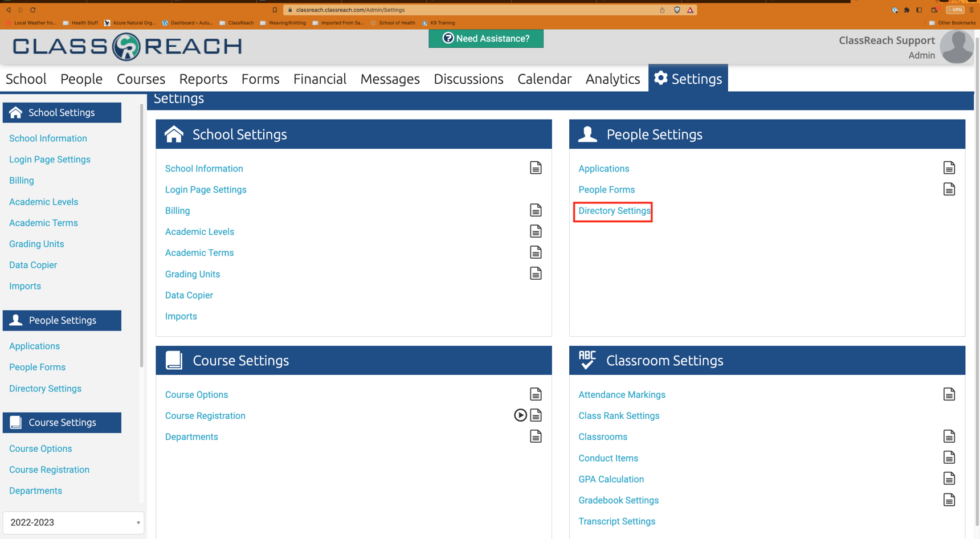The height and width of the screenshot is (539, 980).
Task: Open the 2022-2023 academic year dropdown
Action: (73, 522)
